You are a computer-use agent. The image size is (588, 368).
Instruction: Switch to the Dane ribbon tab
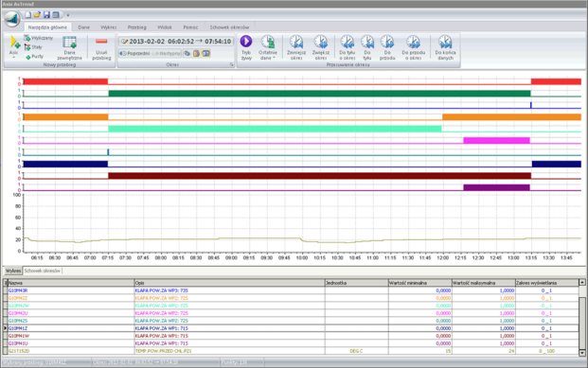[83, 27]
